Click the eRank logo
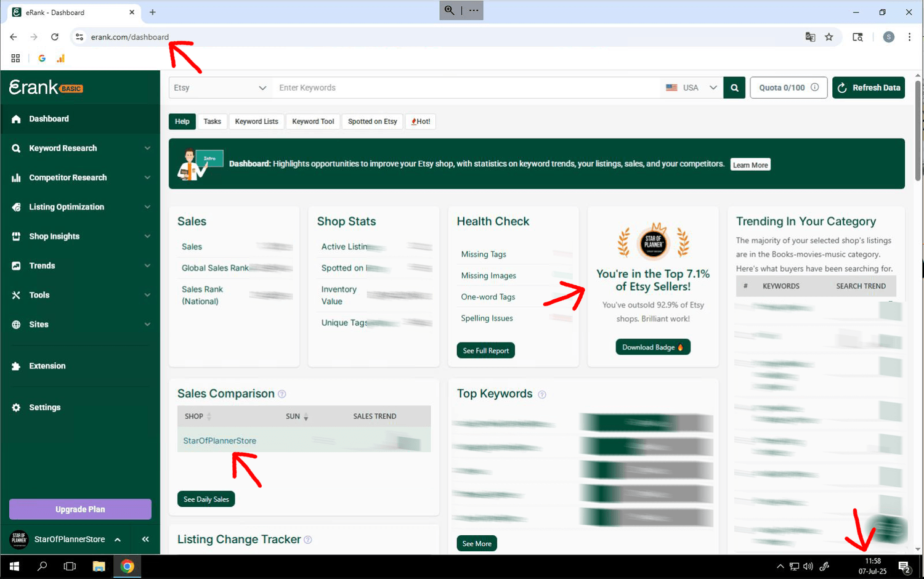This screenshot has height=579, width=924. coord(46,87)
